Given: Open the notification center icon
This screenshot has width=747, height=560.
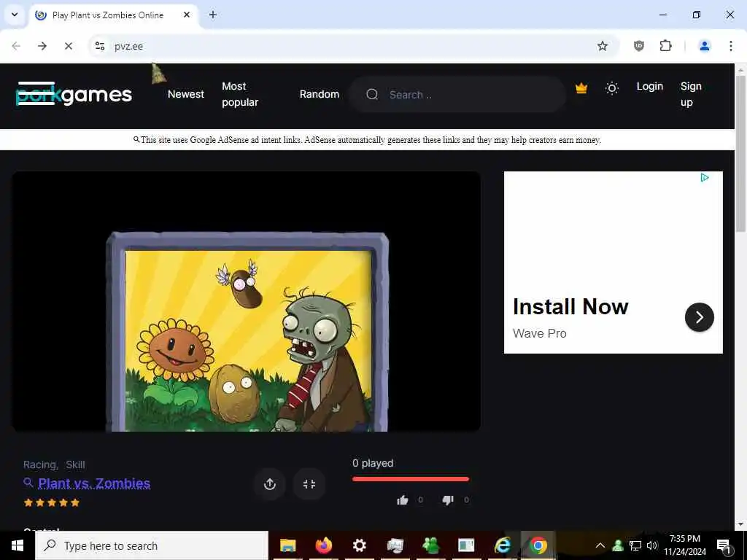Looking at the screenshot, I should 724,546.
